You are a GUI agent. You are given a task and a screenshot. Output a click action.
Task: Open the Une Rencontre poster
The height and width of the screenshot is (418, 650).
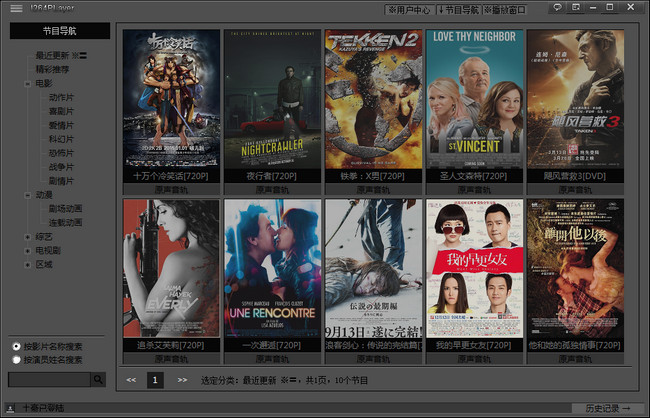pos(272,268)
